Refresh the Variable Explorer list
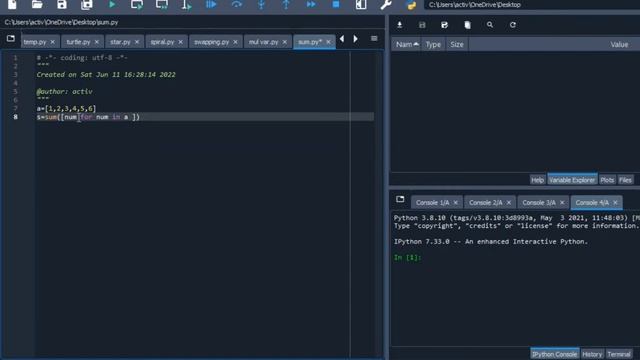 point(513,25)
